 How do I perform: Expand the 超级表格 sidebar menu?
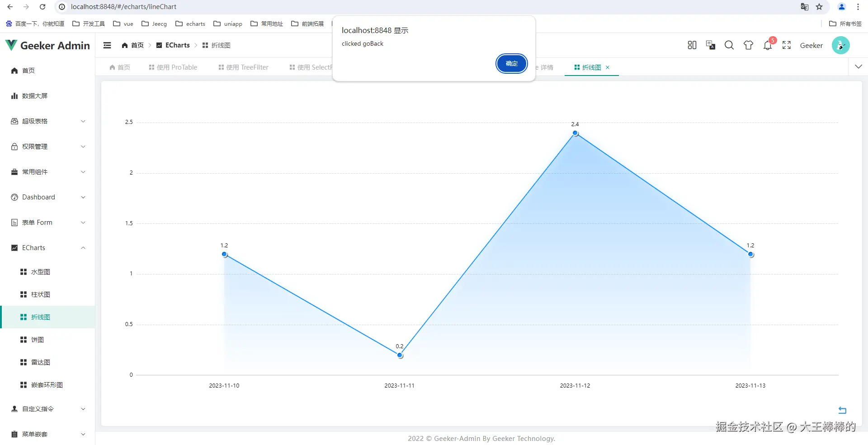click(x=47, y=121)
